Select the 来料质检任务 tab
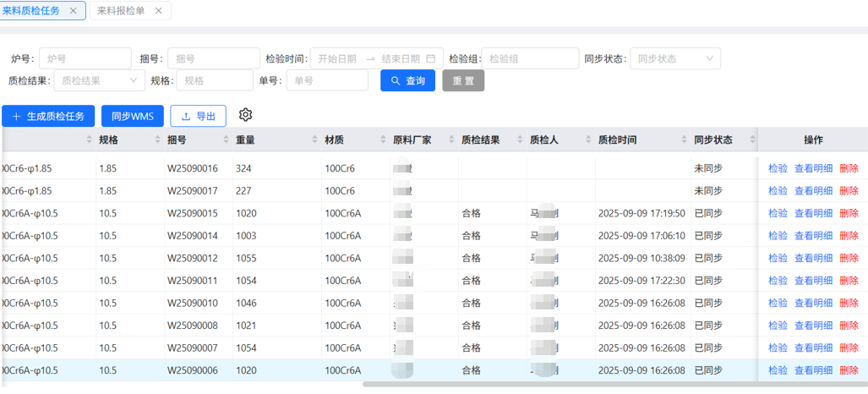Image resolution: width=868 pixels, height=394 pixels. 32,11
